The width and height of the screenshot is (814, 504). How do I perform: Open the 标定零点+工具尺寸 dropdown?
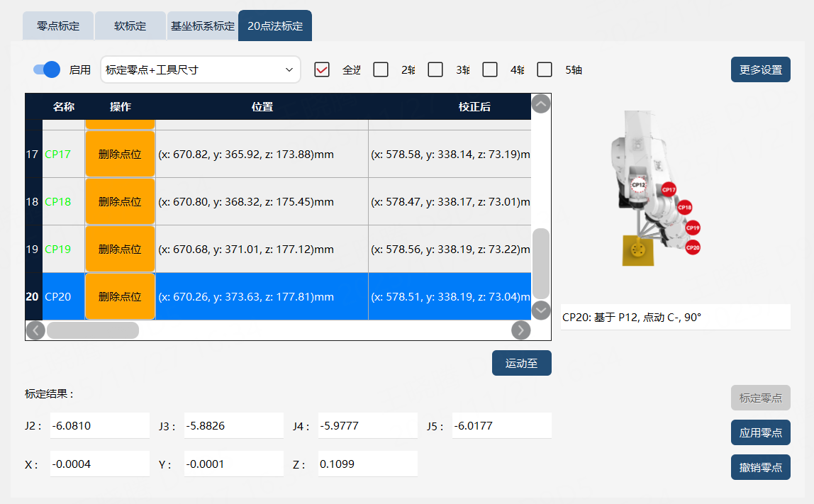201,69
